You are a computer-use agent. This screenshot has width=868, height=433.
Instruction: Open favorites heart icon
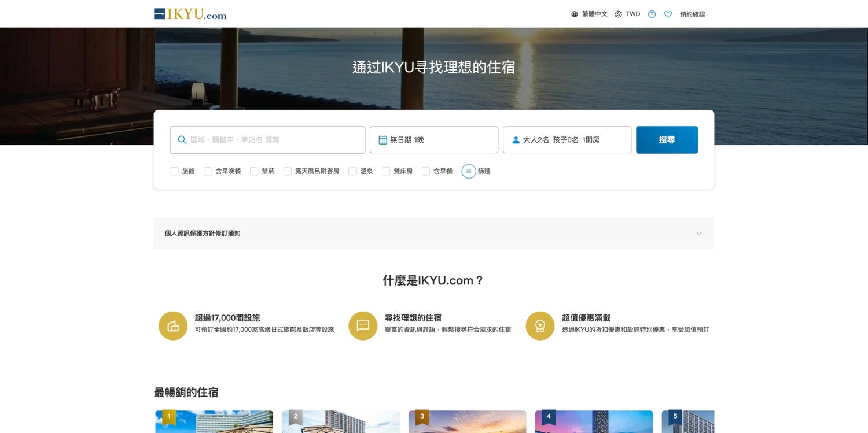(x=668, y=14)
